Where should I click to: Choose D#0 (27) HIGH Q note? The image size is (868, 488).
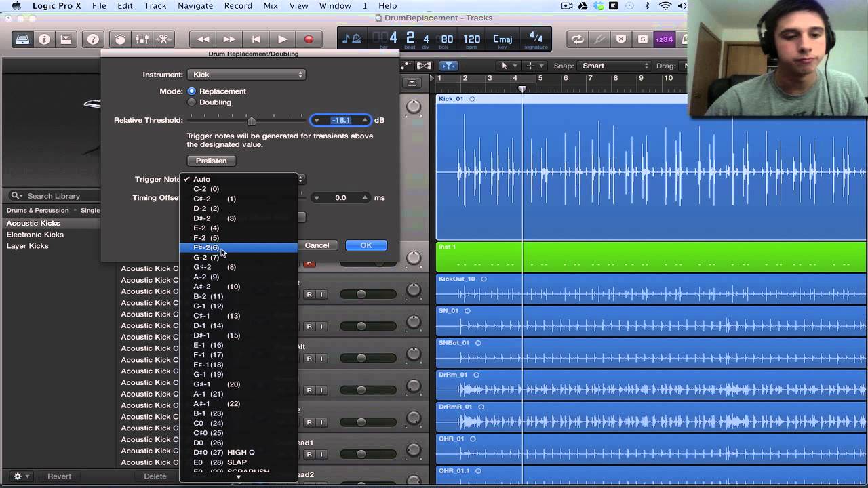pos(238,452)
